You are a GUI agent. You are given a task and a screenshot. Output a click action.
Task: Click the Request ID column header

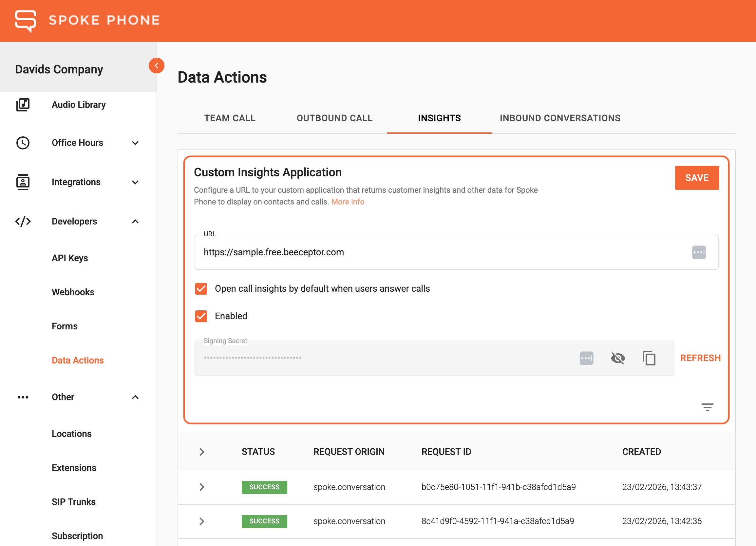446,452
